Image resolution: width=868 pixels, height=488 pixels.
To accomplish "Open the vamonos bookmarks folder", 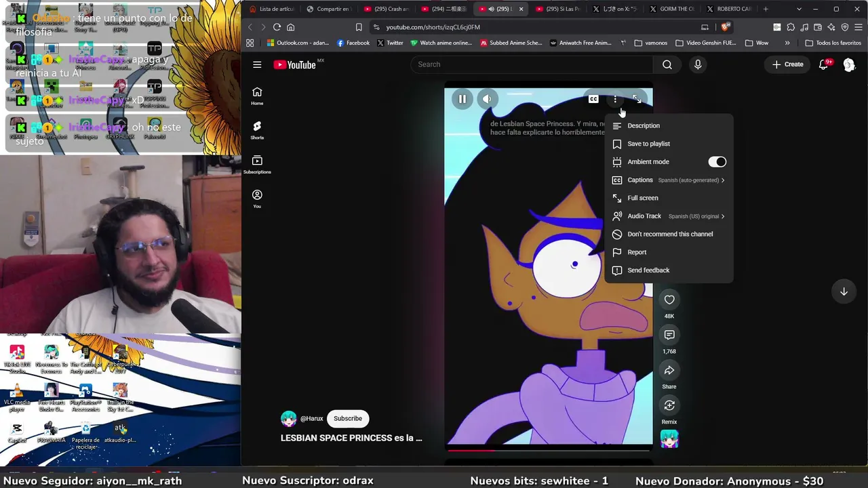I will coord(651,43).
